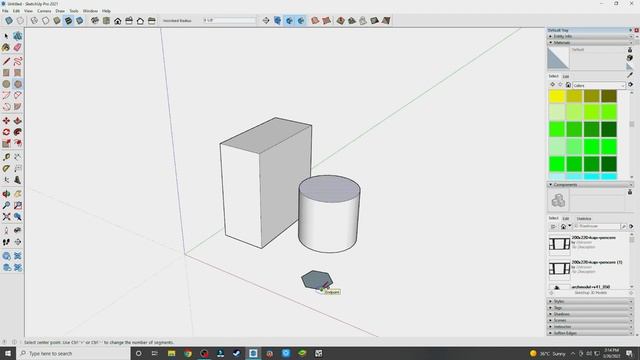The image size is (640, 360).
Task: Switch to the Iso house view
Action: pyautogui.click(x=95, y=20)
